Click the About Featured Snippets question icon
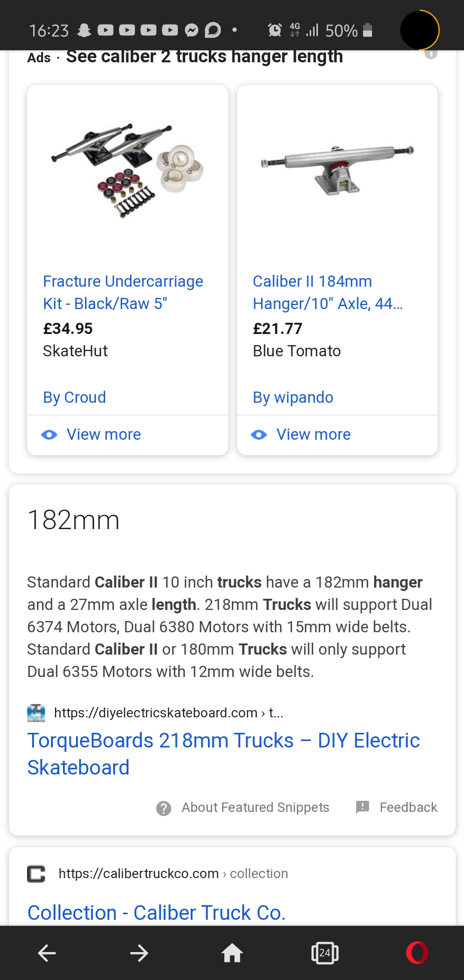The height and width of the screenshot is (980, 464). (x=164, y=808)
